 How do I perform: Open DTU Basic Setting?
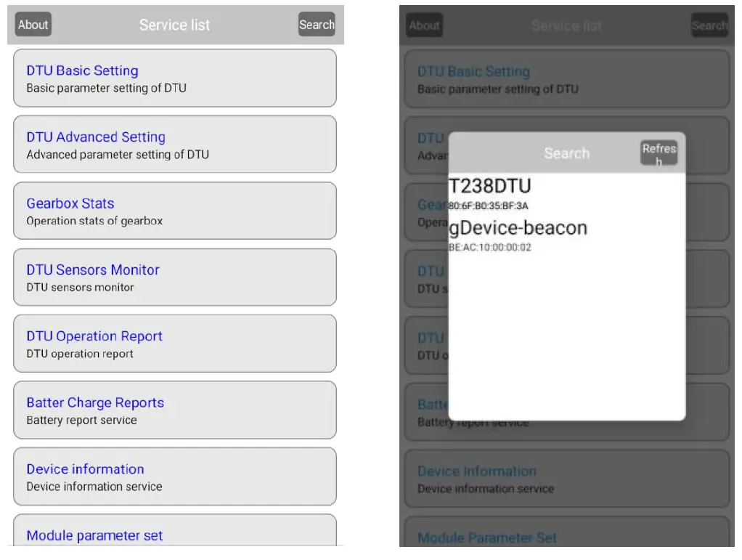coord(174,78)
